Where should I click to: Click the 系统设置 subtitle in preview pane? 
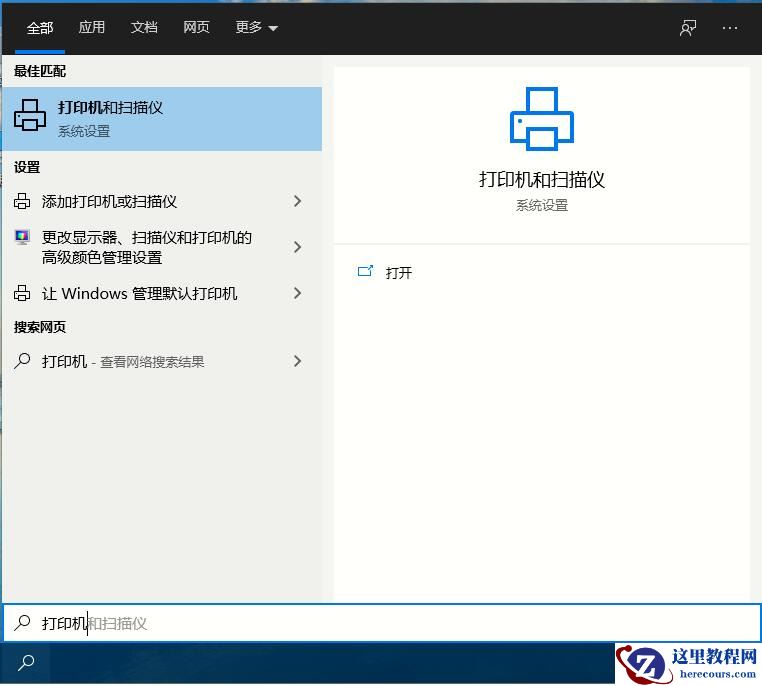(x=542, y=206)
